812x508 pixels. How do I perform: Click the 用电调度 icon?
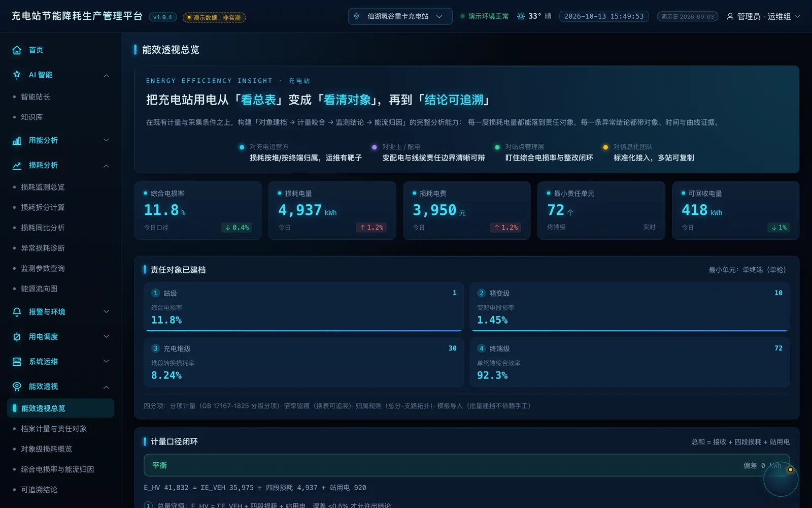pyautogui.click(x=17, y=337)
